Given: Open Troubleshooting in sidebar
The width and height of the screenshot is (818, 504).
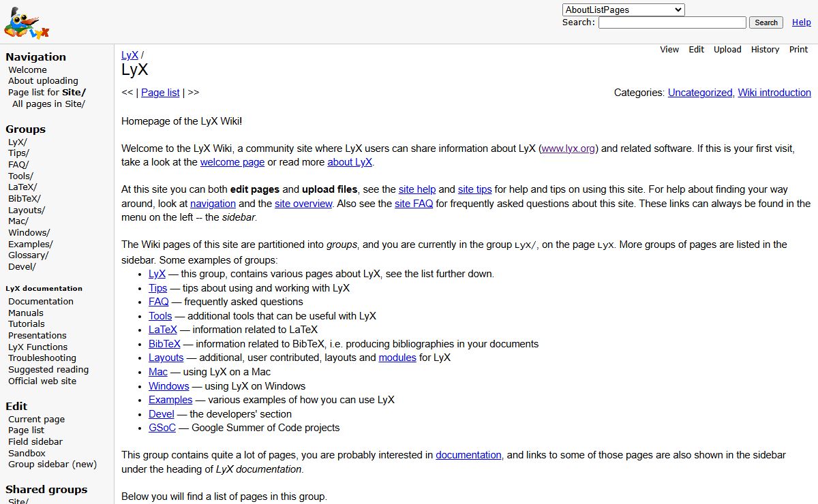Looking at the screenshot, I should (x=42, y=358).
